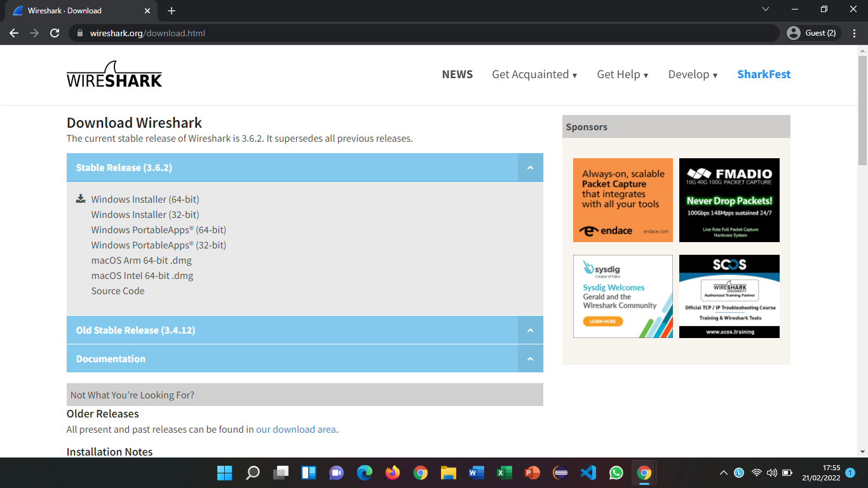Viewport: 868px width, 488px height.
Task: Click the battery tray icon
Action: [x=787, y=473]
